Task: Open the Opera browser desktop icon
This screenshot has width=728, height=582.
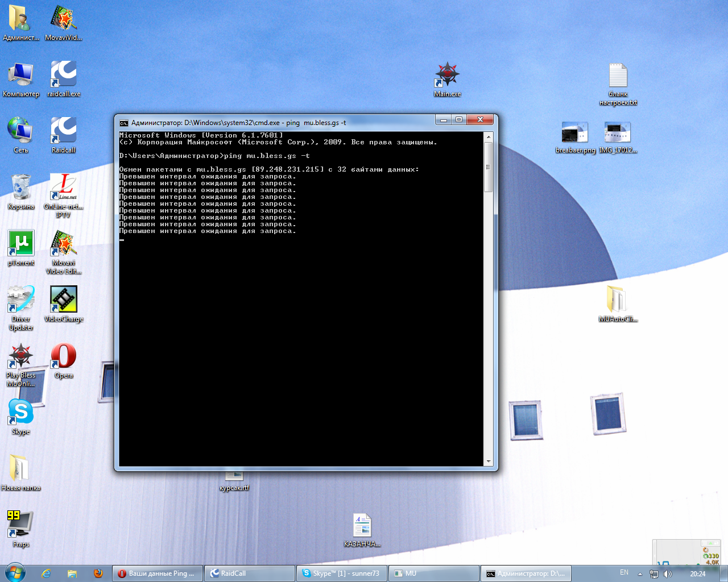Action: [64, 357]
